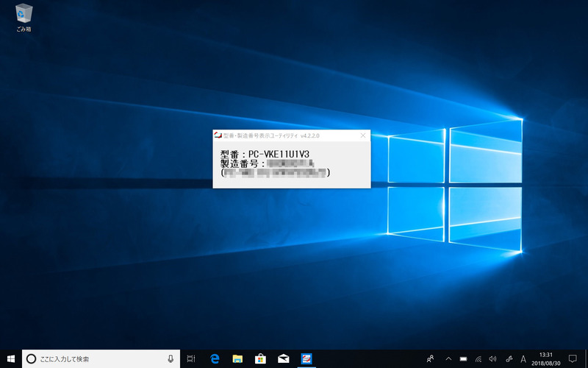588x368 pixels.
Task: Check the battery status icon
Action: click(464, 359)
